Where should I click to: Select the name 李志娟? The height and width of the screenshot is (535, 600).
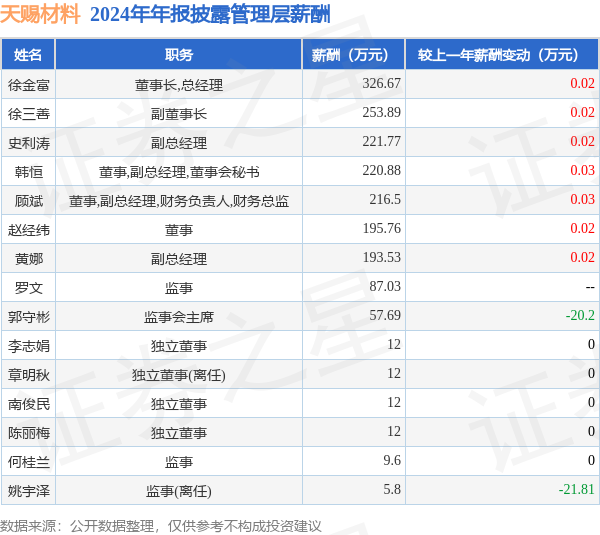(x=29, y=346)
